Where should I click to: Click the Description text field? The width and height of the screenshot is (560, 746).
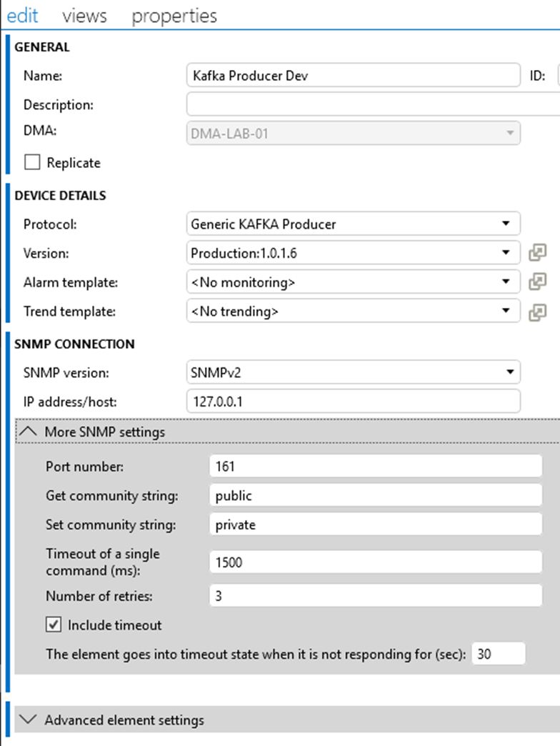[x=371, y=104]
